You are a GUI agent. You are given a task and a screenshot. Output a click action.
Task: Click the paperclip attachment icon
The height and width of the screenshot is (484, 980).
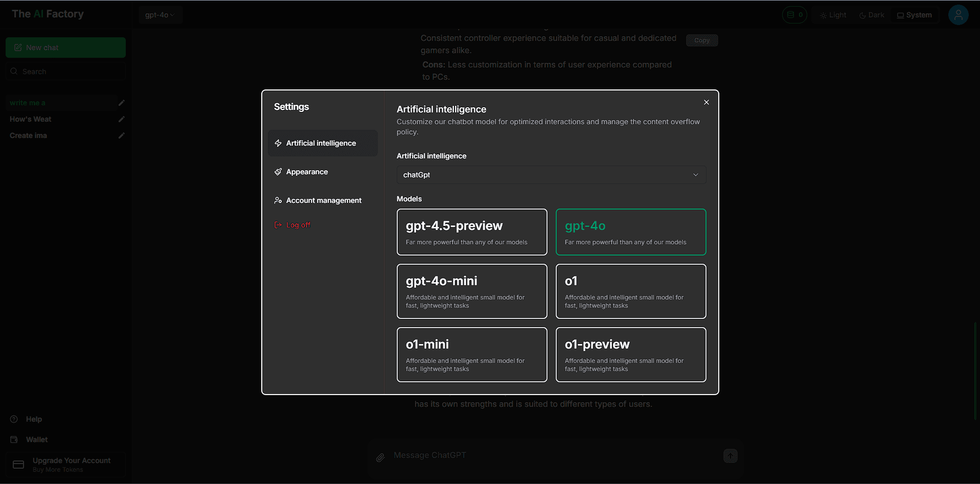point(380,457)
